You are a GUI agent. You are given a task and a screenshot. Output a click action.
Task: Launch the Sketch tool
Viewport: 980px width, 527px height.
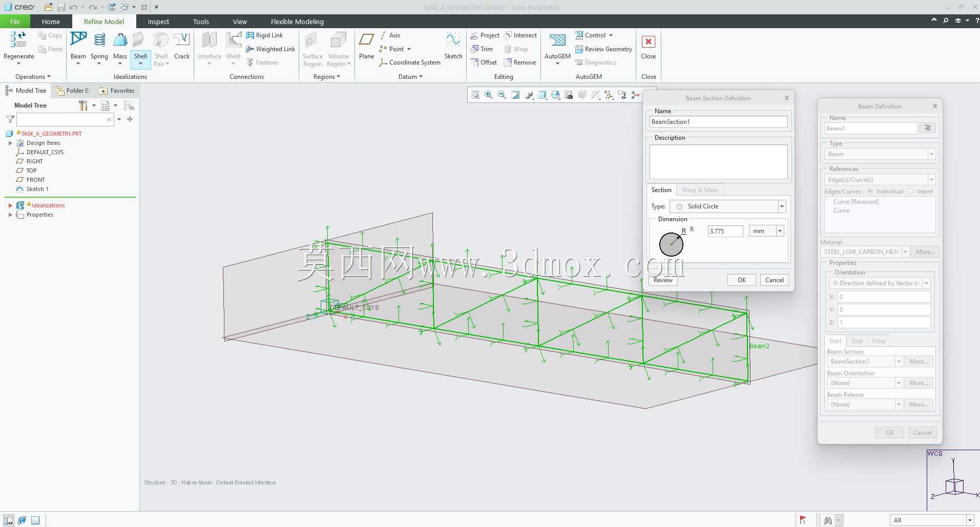coord(453,46)
